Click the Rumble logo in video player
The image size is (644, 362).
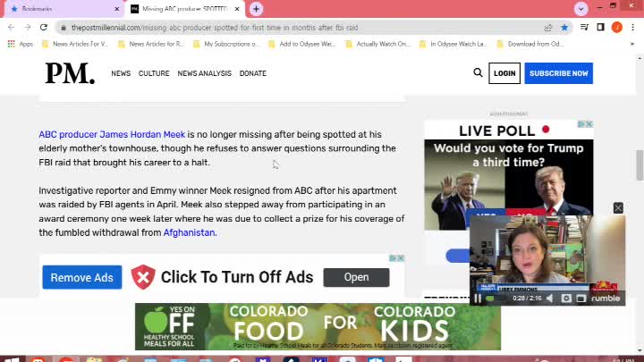pos(606,299)
